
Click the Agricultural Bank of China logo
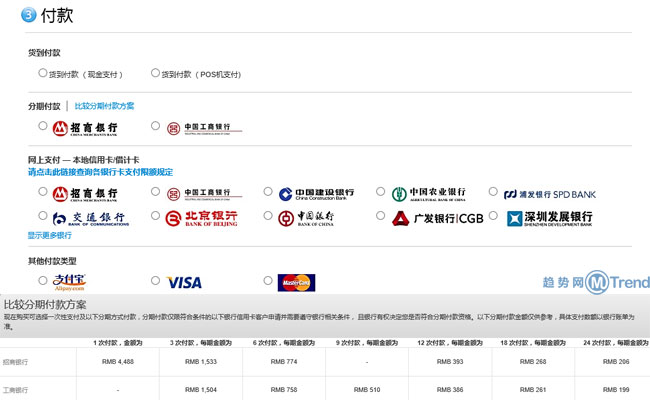[x=429, y=194]
